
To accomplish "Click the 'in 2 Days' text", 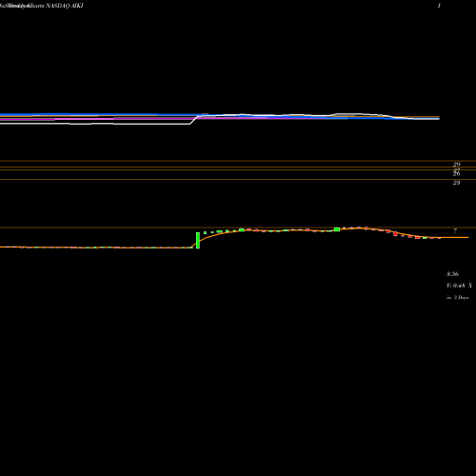I will (x=457, y=297).
